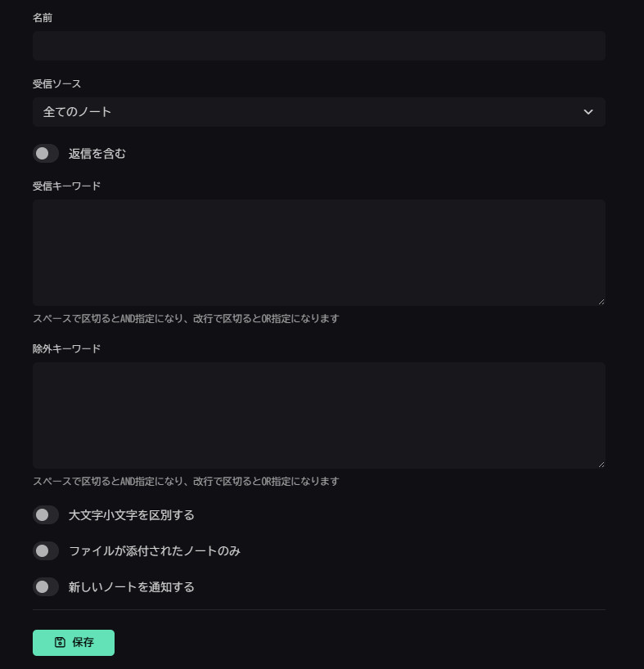This screenshot has width=644, height=669.
Task: Focus the 名前 text field
Action: tap(318, 46)
